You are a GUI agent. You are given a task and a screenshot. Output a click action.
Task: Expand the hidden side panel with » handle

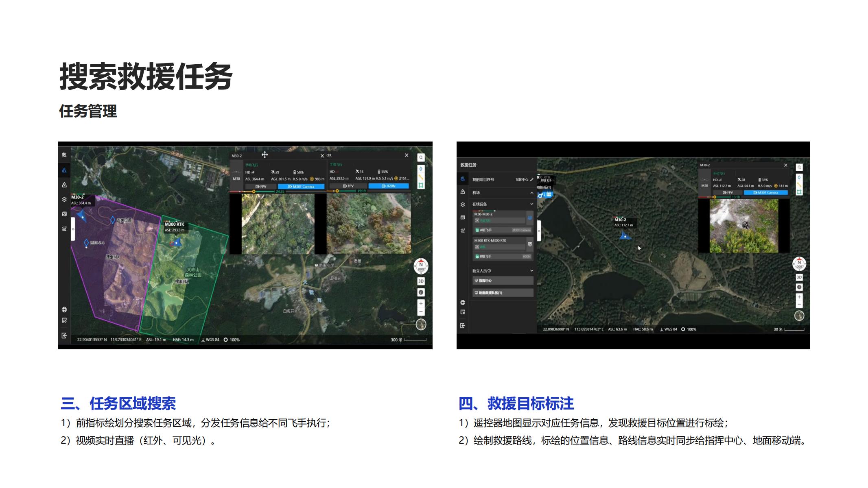pos(73,229)
